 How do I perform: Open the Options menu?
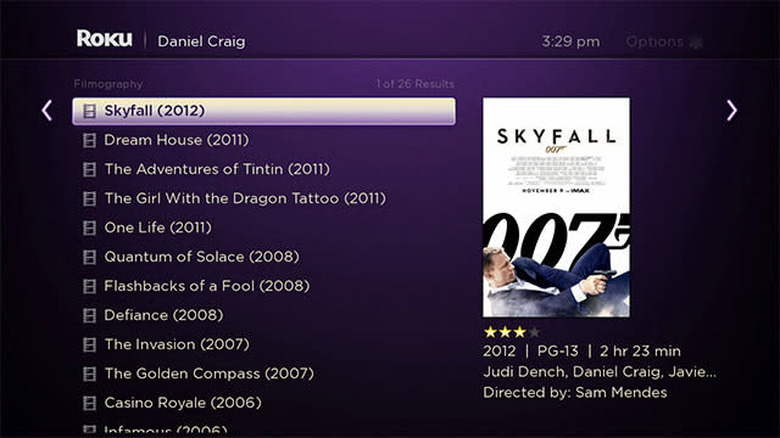pyautogui.click(x=654, y=42)
